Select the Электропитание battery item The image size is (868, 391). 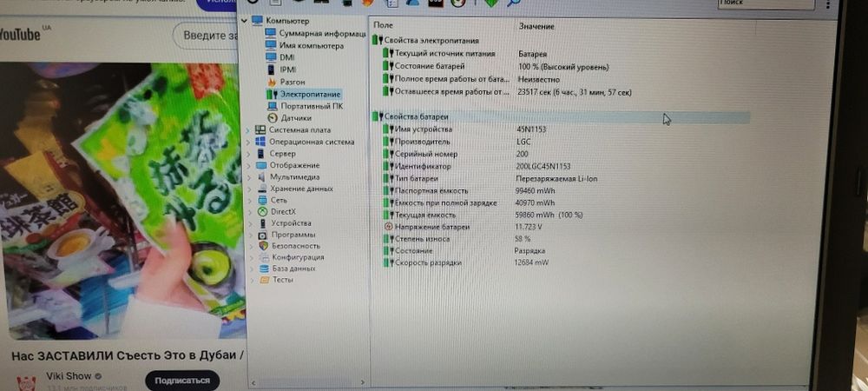[x=303, y=94]
